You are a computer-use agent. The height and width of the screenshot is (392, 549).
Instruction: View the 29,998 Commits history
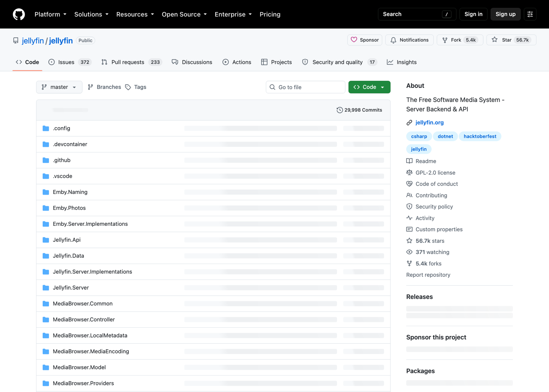(359, 110)
